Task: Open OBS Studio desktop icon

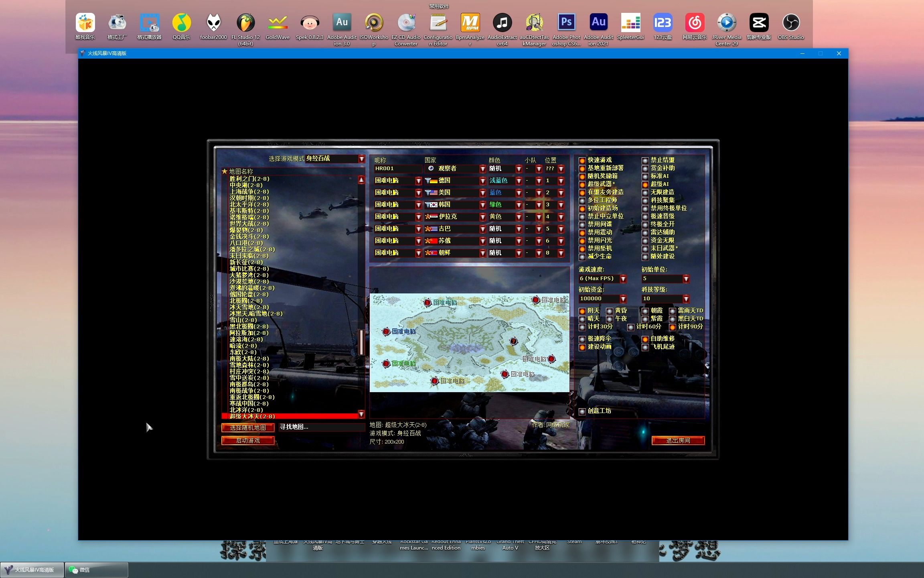Action: pyautogui.click(x=791, y=26)
